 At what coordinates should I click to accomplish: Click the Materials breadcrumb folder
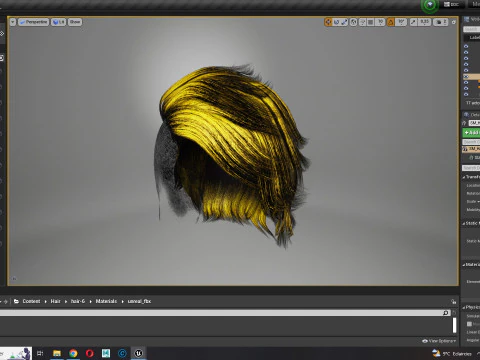tap(106, 301)
